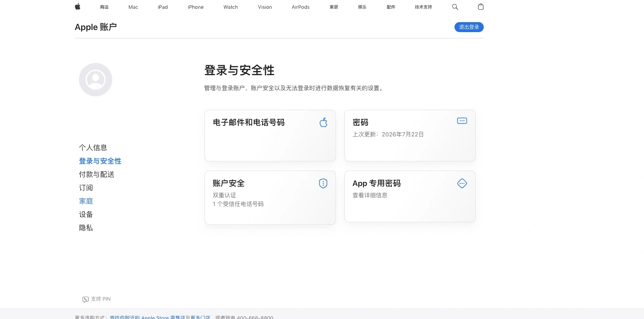Open the iPad navigation menu
Viewport: 644px width, 319px height.
click(x=163, y=7)
